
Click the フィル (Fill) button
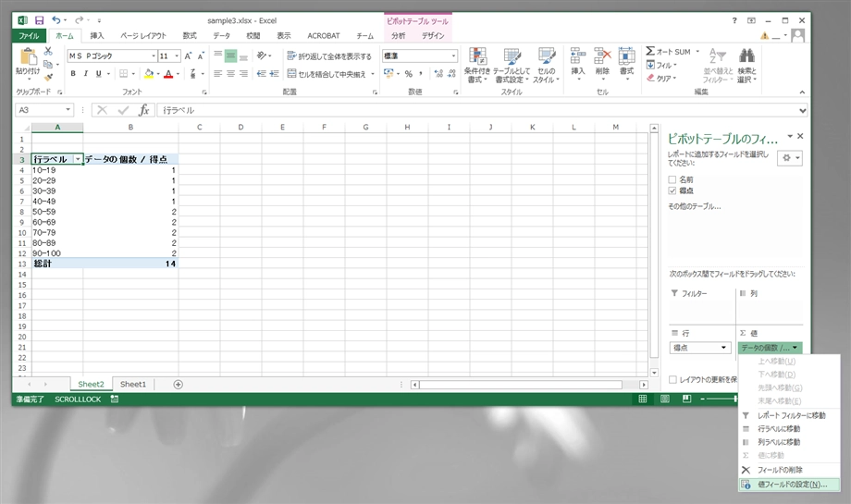(x=661, y=65)
